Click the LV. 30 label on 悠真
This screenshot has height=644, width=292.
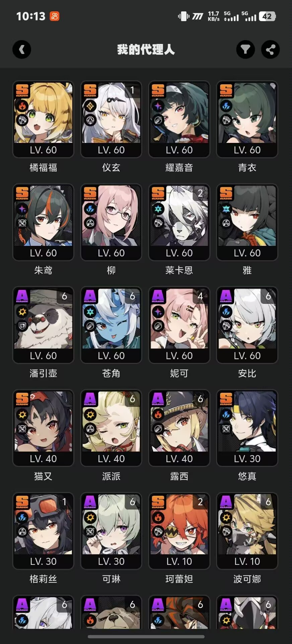247,459
